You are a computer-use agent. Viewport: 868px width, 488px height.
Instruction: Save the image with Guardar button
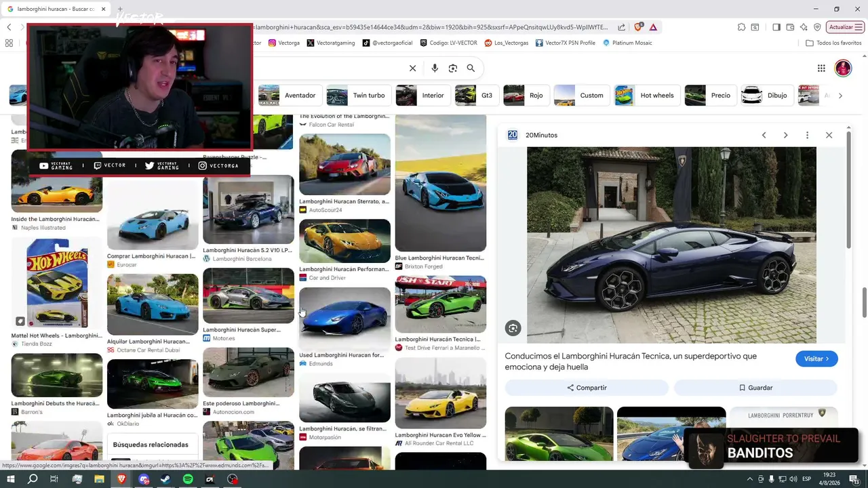(x=755, y=388)
